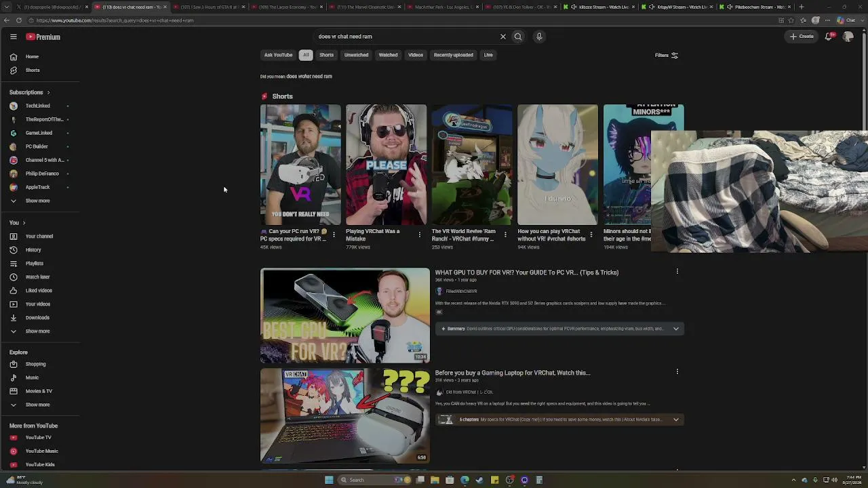Expand Show more under Explore
Screen dimensions: 868x488
[37, 405]
